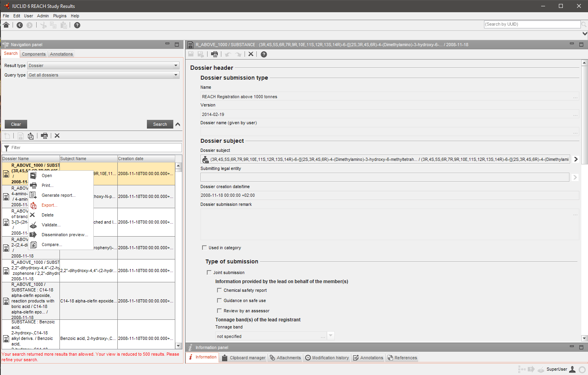Maximize the Navigation panel
The image size is (588, 375).
point(177,45)
